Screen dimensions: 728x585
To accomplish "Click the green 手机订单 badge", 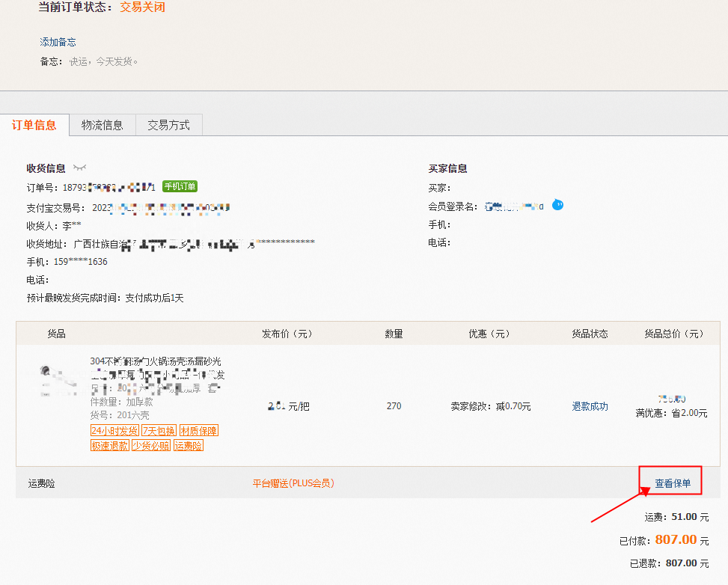I will tap(180, 186).
